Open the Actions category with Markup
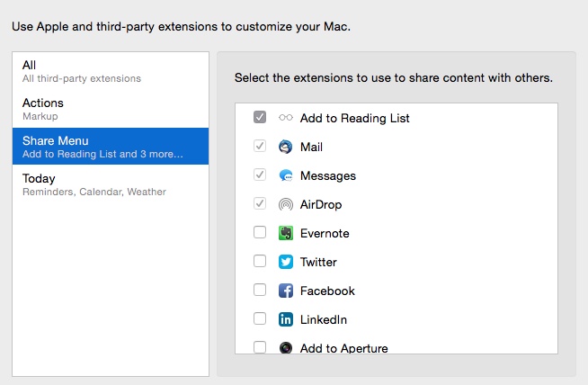 click(x=111, y=109)
